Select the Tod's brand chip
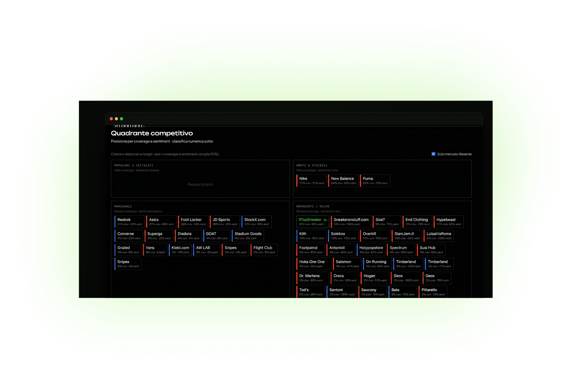Screen dimensions: 588x376 pos(311,292)
